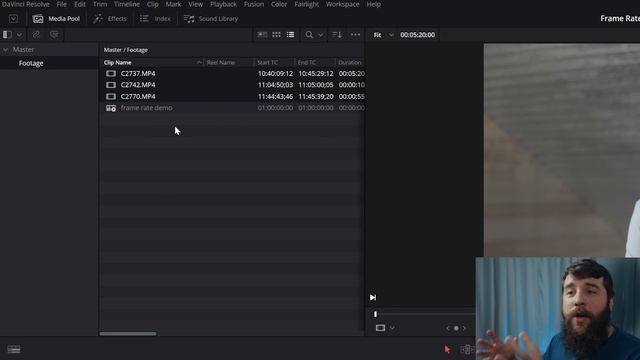This screenshot has width=640, height=360.
Task: Click the skip to next clip playback button
Action: pyautogui.click(x=373, y=298)
